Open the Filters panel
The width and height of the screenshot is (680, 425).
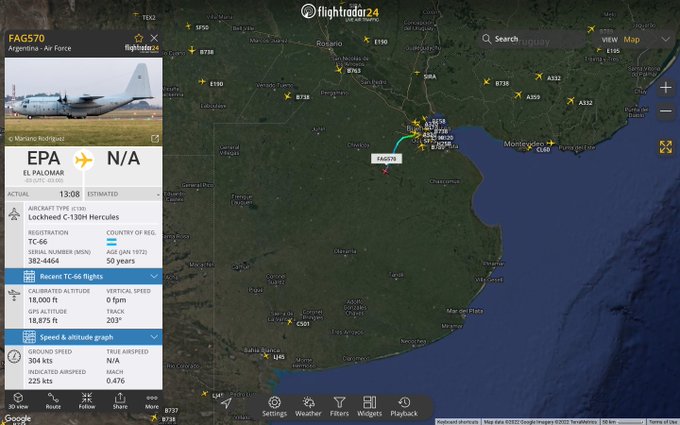coord(339,407)
